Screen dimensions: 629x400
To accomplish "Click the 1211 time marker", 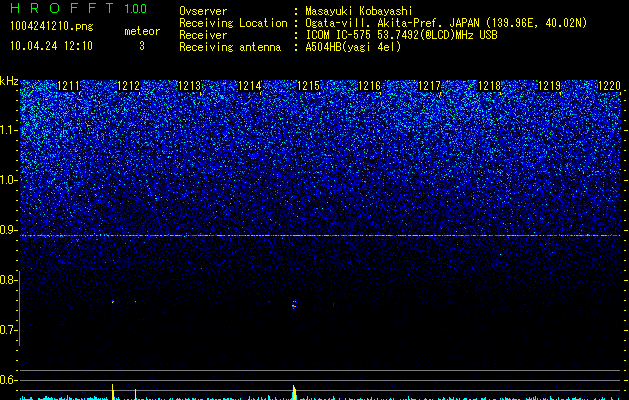I will 69,86.
